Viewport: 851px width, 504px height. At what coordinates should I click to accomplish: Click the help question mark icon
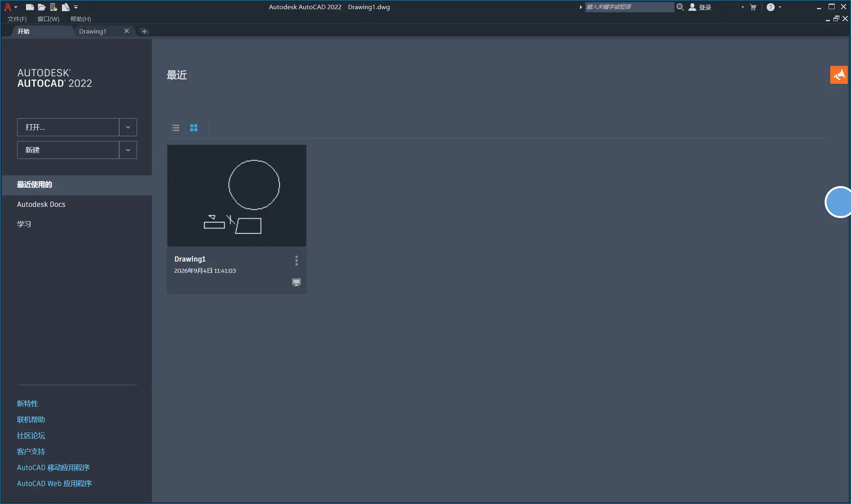(x=771, y=7)
